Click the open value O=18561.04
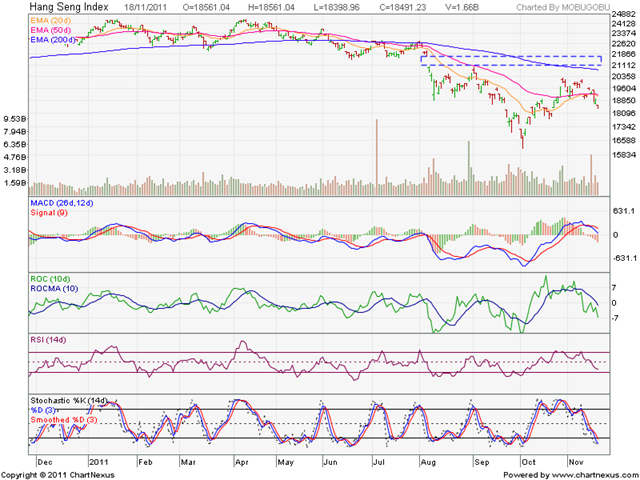The image size is (640, 480). (x=206, y=7)
